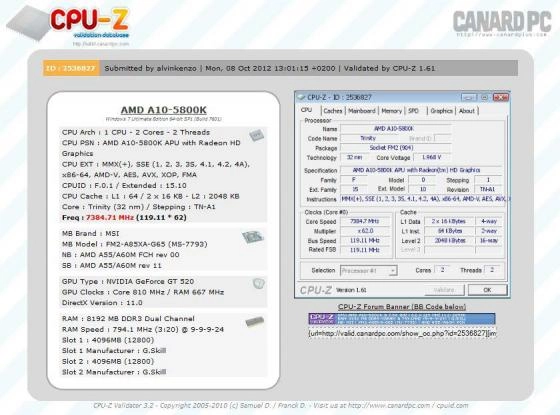
Task: Click the CPU-Z forum banner image
Action: coord(402,319)
